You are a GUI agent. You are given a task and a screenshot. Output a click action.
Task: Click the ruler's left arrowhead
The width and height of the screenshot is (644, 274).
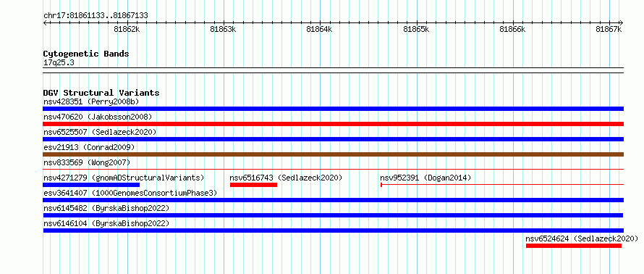click(45, 22)
